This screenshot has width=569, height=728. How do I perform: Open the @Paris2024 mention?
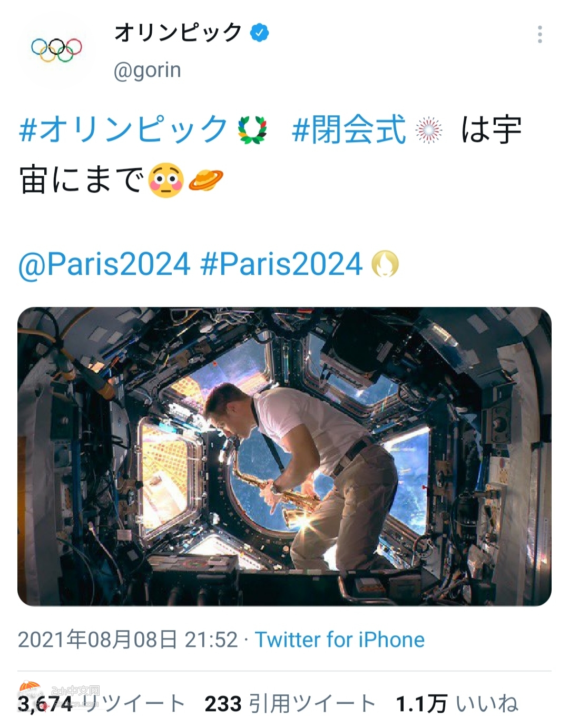tap(104, 264)
